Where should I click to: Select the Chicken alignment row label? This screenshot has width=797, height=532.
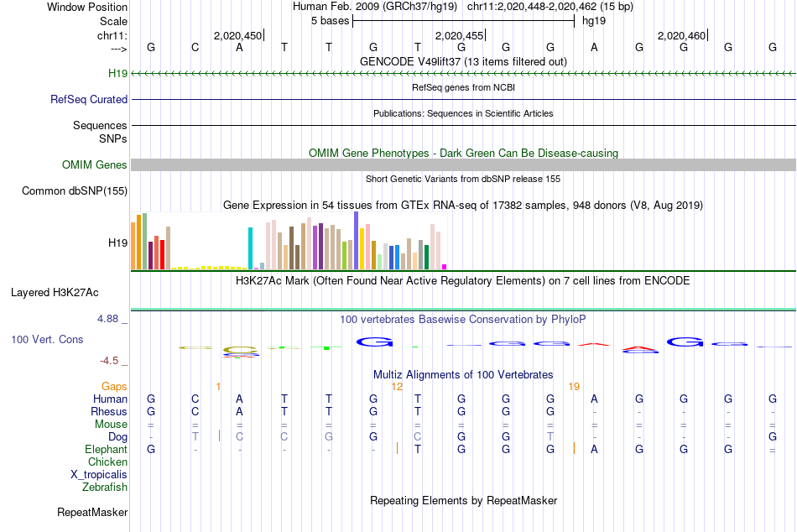tap(107, 462)
